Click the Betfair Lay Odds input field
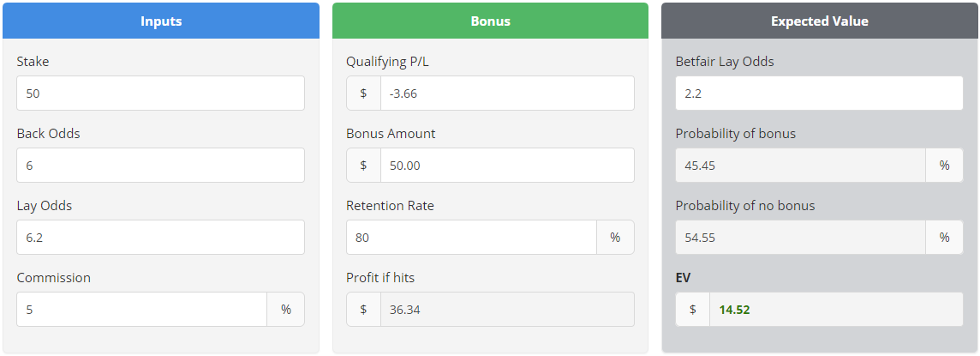Screen dimensions: 980x356 point(819,94)
